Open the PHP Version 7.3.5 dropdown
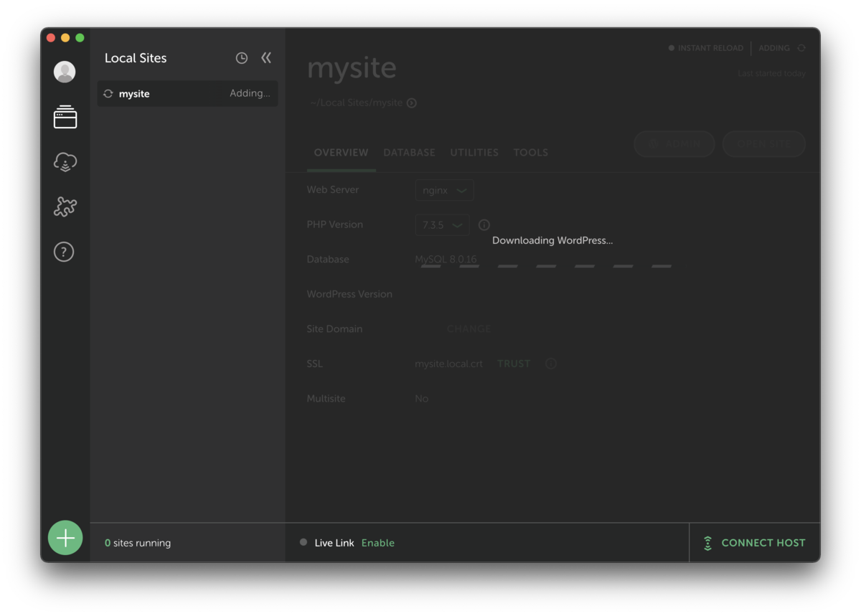The image size is (861, 616). pyautogui.click(x=442, y=224)
